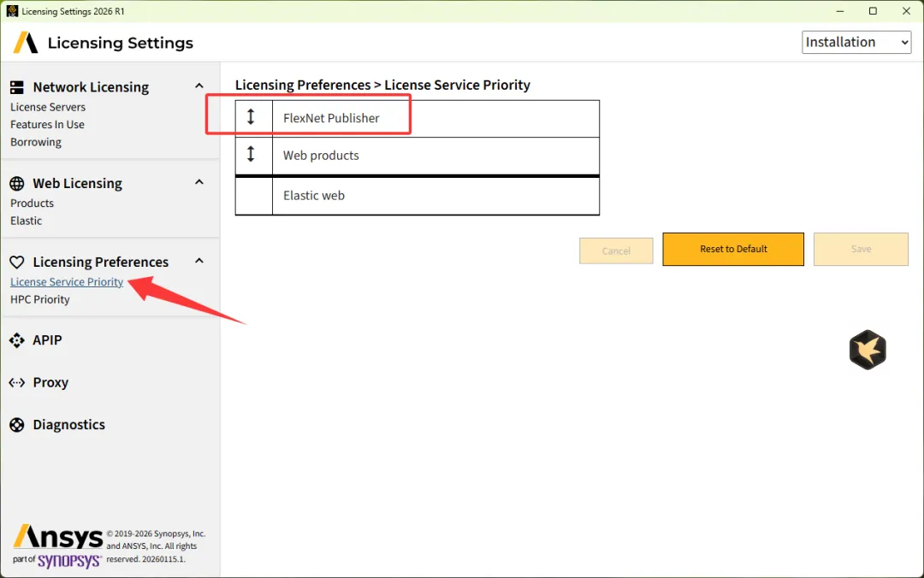Screen dimensions: 924x578
Task: Click the breadcrumb Licensing Preferences > License Service Priority
Action: click(x=382, y=85)
